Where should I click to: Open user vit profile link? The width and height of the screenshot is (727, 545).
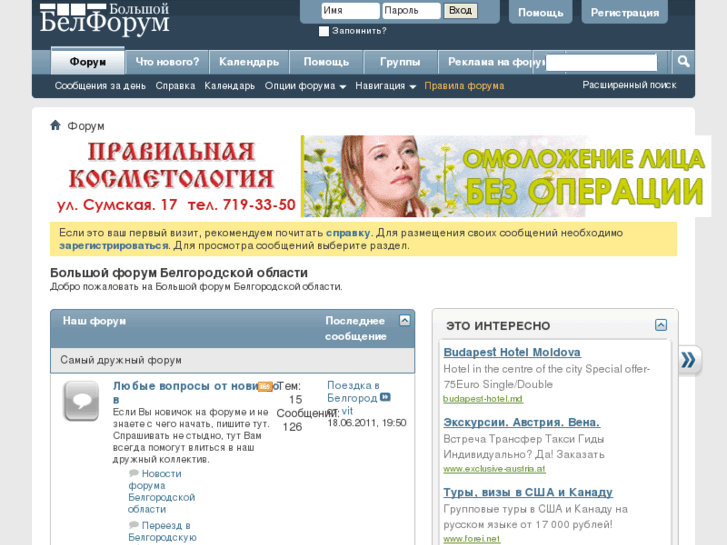(x=347, y=410)
